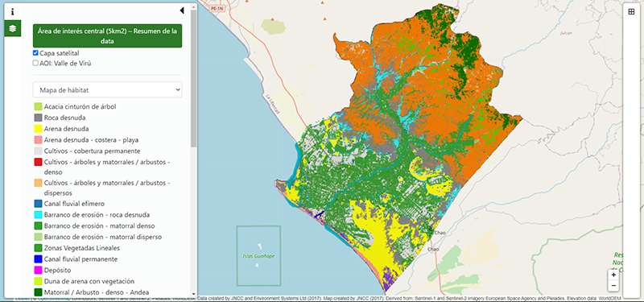This screenshot has height=302, width=644.
Task: Click Área de interés central summary button
Action: 107,35
